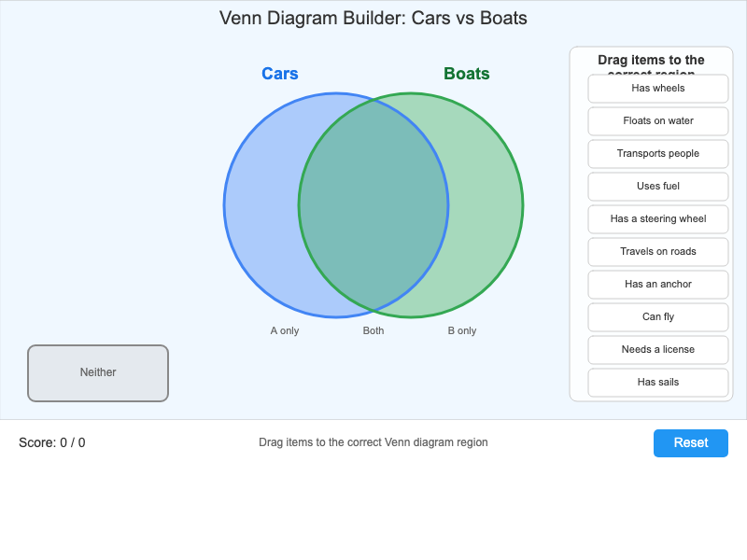This screenshot has width=747, height=560.
Task: Select the 'Floats on water' item
Action: [x=657, y=121]
